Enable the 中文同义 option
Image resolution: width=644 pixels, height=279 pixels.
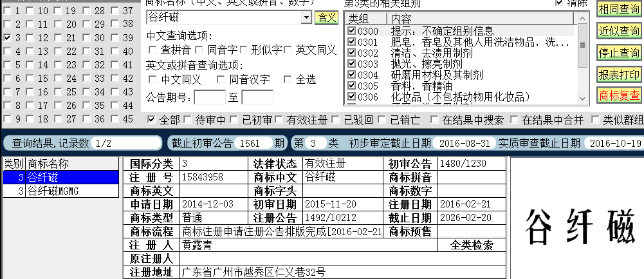(152, 79)
